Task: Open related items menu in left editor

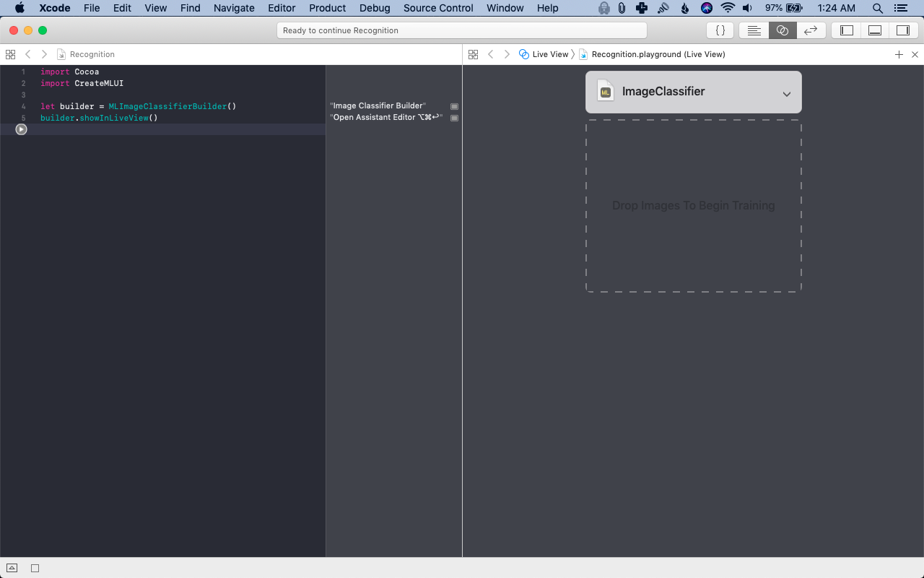Action: click(10, 54)
